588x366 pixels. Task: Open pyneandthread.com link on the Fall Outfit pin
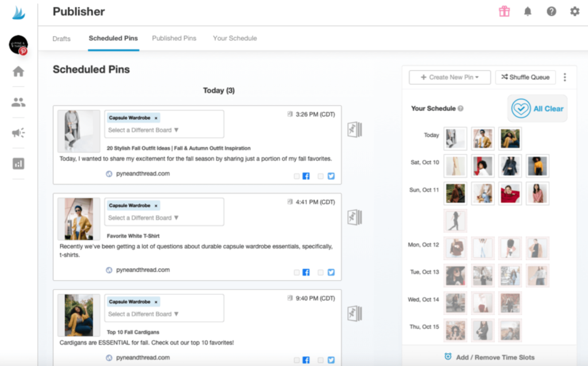point(143,174)
